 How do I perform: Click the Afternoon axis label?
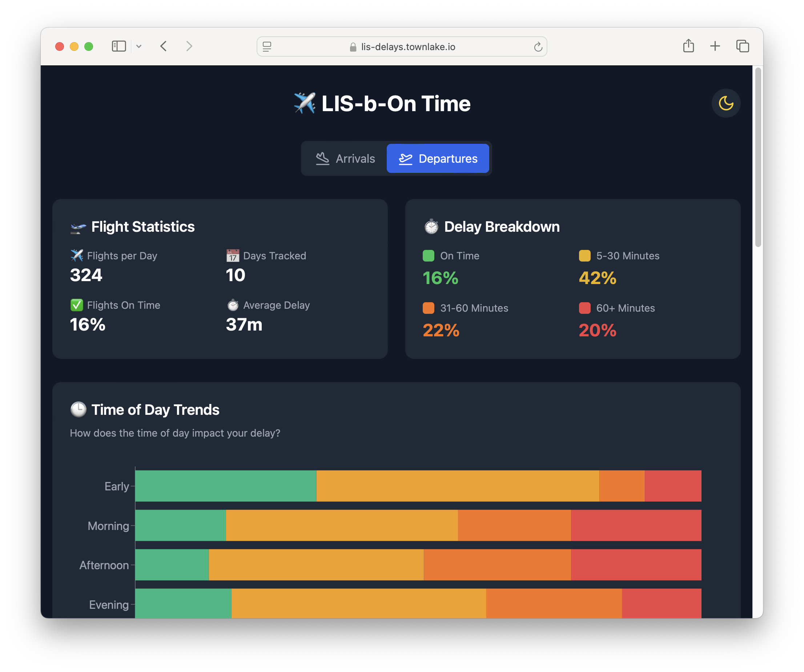[104, 565]
